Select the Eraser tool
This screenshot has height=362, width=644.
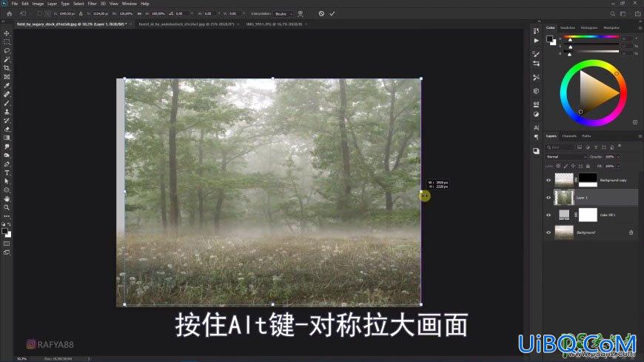[7, 129]
